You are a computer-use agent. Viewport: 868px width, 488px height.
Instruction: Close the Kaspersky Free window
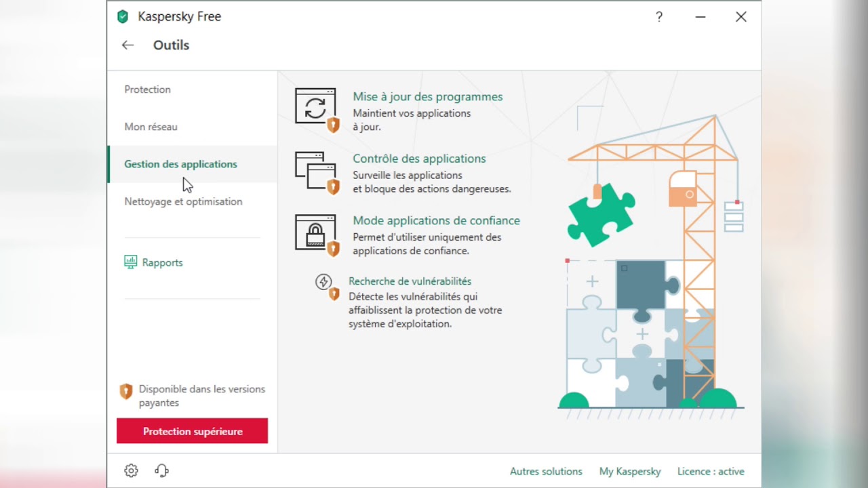741,17
